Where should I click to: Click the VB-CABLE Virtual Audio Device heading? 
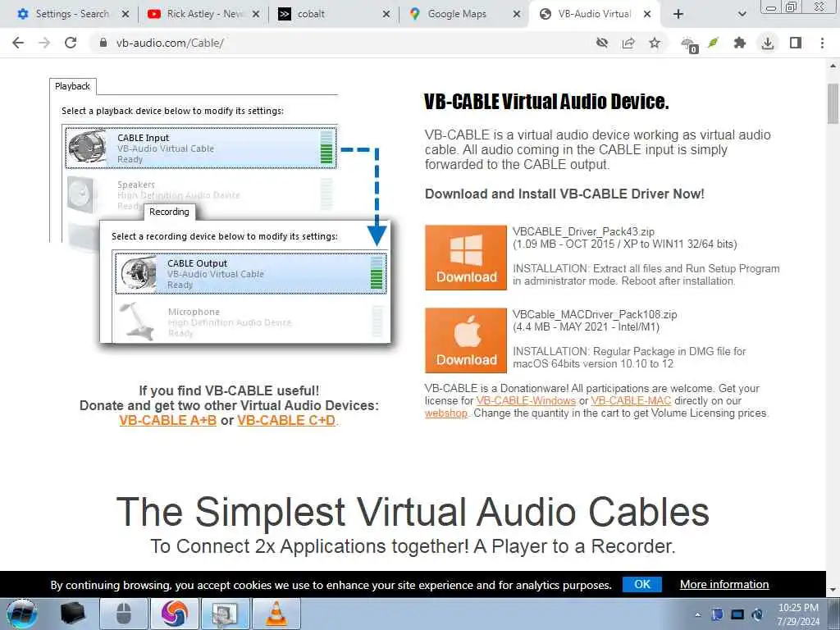click(x=546, y=101)
